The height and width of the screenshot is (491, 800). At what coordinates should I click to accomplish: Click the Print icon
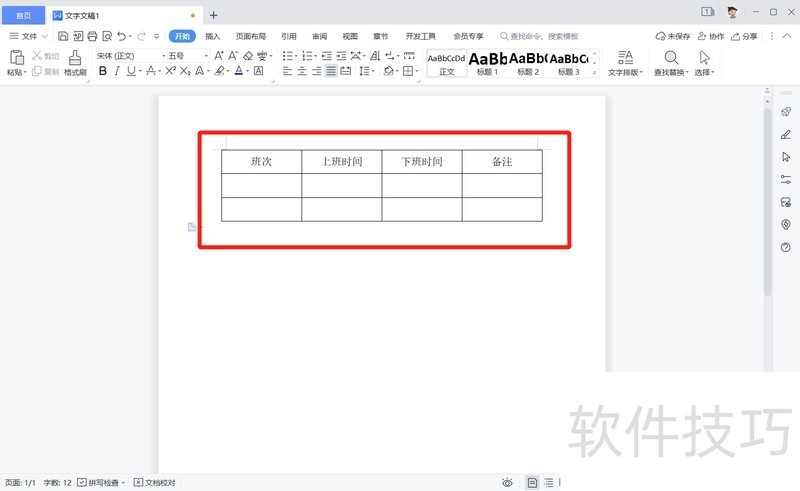(x=92, y=36)
